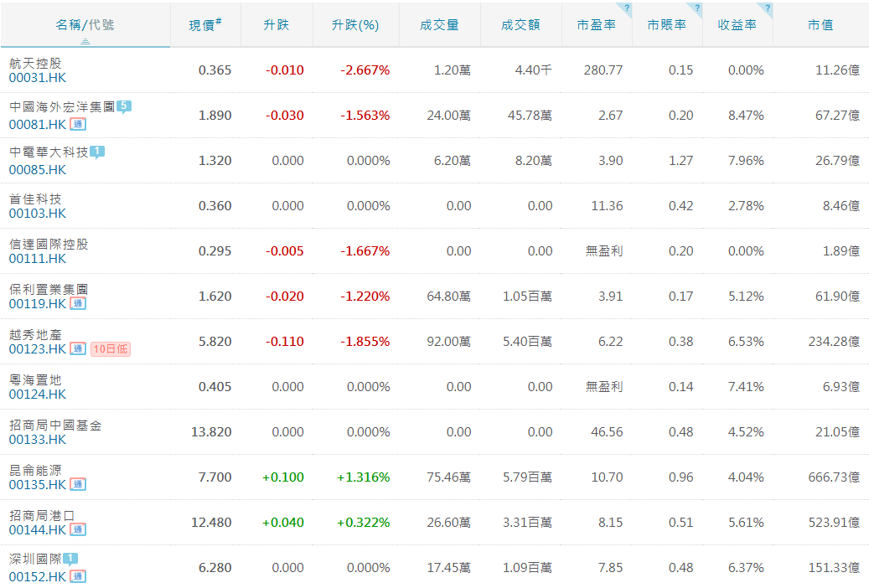Click the stock name 保利置業集團

[49, 289]
